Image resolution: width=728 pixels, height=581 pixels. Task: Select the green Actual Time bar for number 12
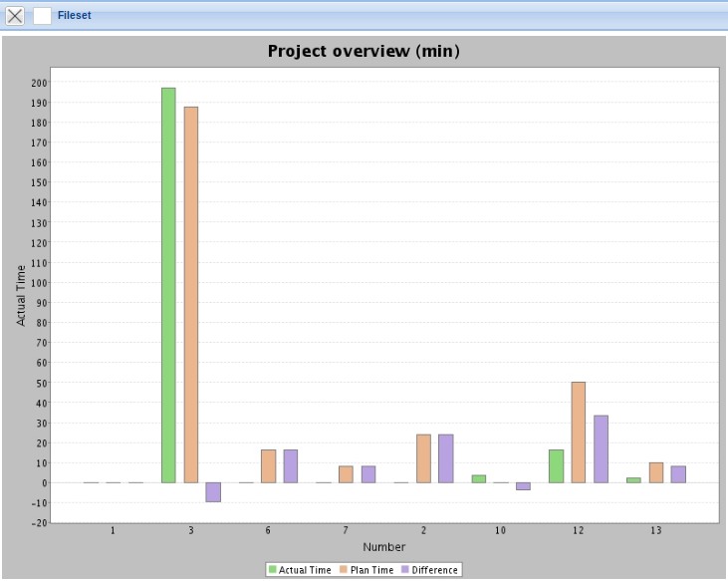pyautogui.click(x=556, y=466)
